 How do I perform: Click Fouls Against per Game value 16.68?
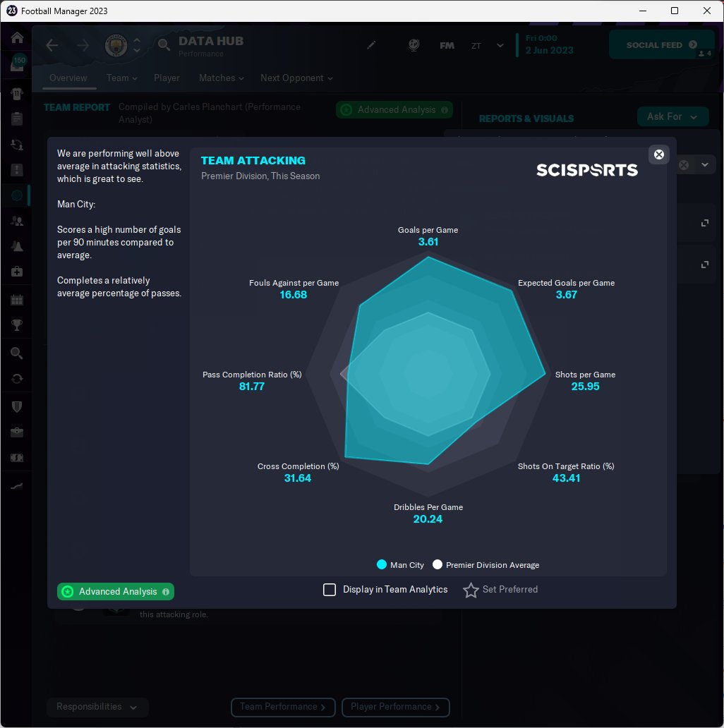tap(293, 295)
